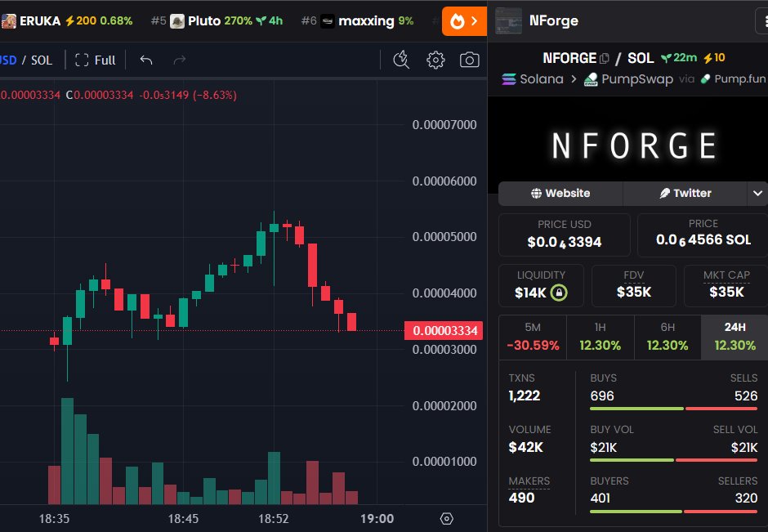Click the Pluto token avatar
The image size is (768, 532).
(176, 21)
